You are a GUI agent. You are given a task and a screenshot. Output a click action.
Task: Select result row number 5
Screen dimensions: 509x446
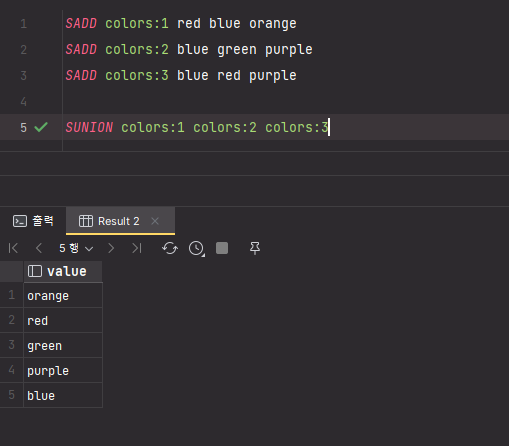click(x=12, y=395)
